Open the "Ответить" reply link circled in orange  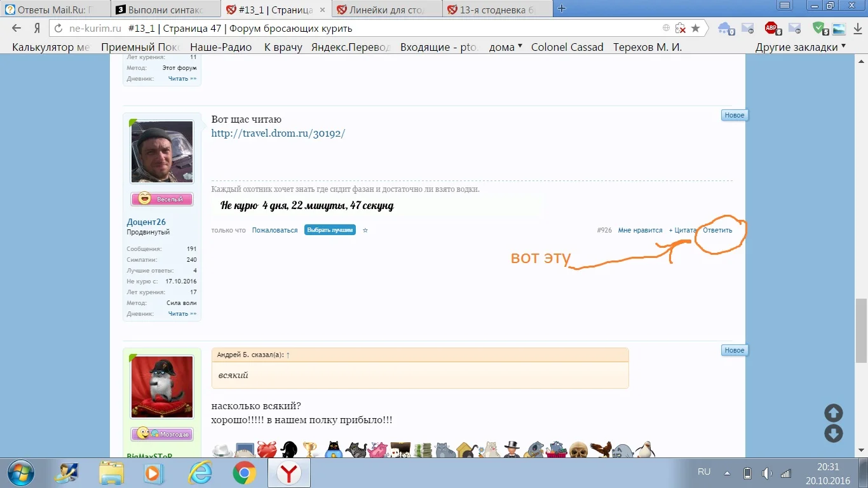pos(717,230)
